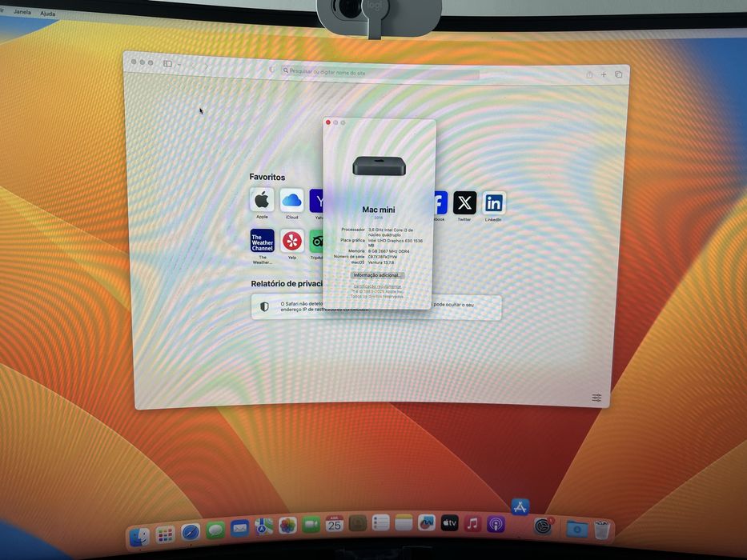Image resolution: width=747 pixels, height=560 pixels.
Task: Open the Trash in the Dock
Action: point(602,530)
